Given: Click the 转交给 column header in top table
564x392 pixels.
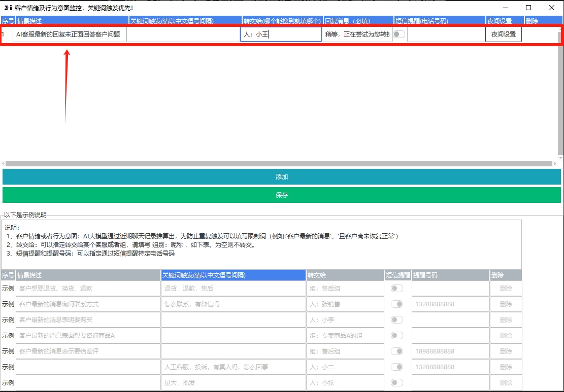Looking at the screenshot, I should [282, 21].
